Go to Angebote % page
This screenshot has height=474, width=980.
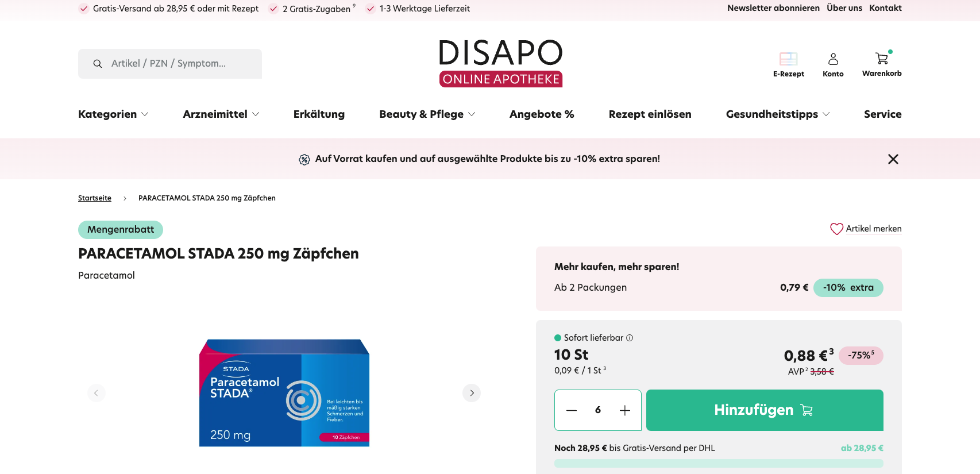coord(542,114)
